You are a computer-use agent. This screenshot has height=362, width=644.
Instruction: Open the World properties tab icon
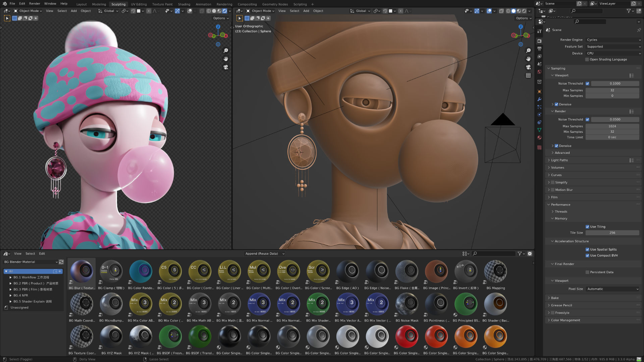point(539,72)
